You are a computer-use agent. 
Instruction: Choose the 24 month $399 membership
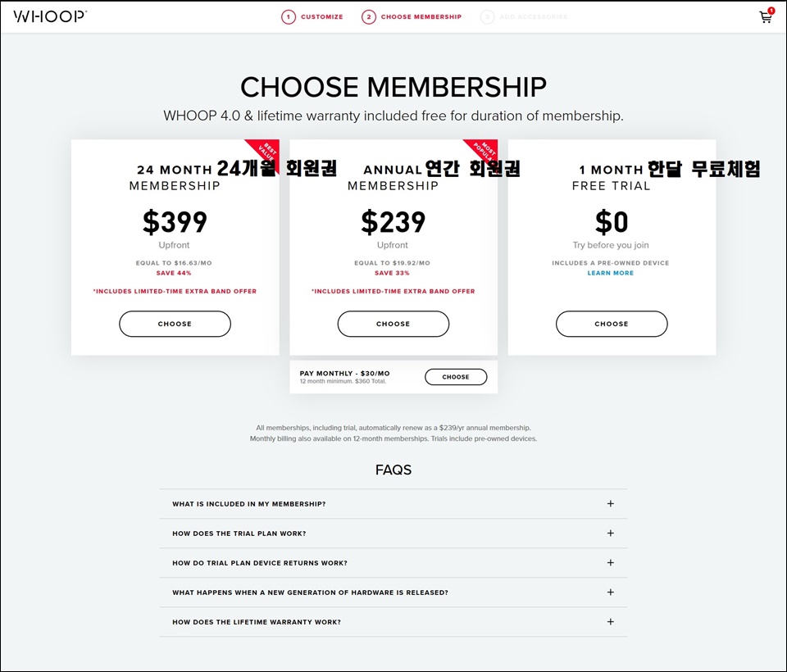(175, 324)
